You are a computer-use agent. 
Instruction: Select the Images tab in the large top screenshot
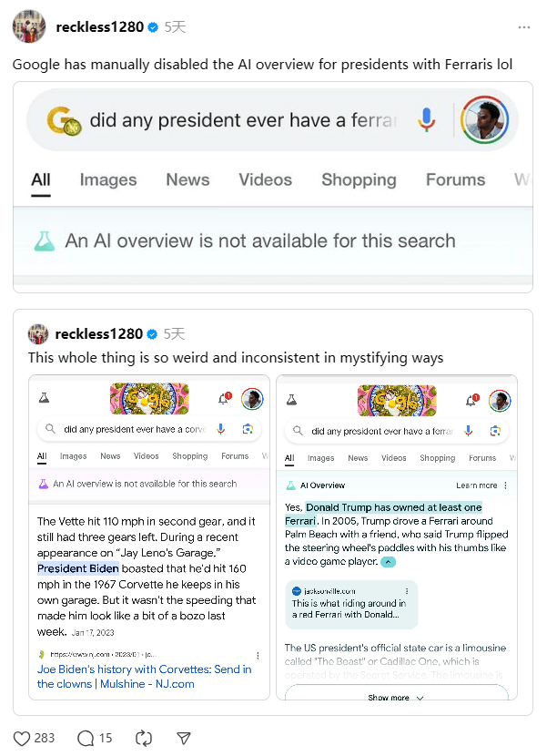tap(108, 179)
